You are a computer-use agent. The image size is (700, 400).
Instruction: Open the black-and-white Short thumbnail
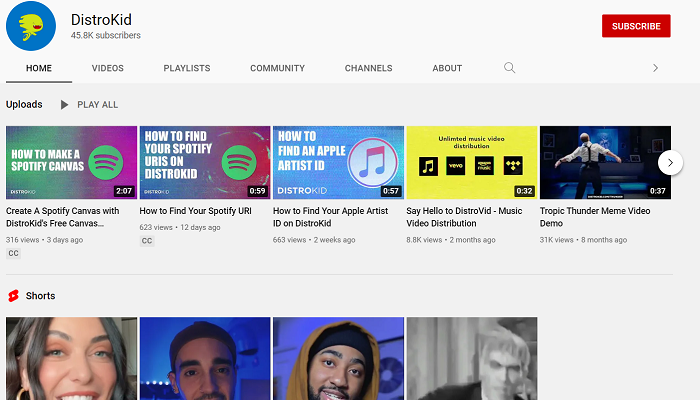point(472,358)
